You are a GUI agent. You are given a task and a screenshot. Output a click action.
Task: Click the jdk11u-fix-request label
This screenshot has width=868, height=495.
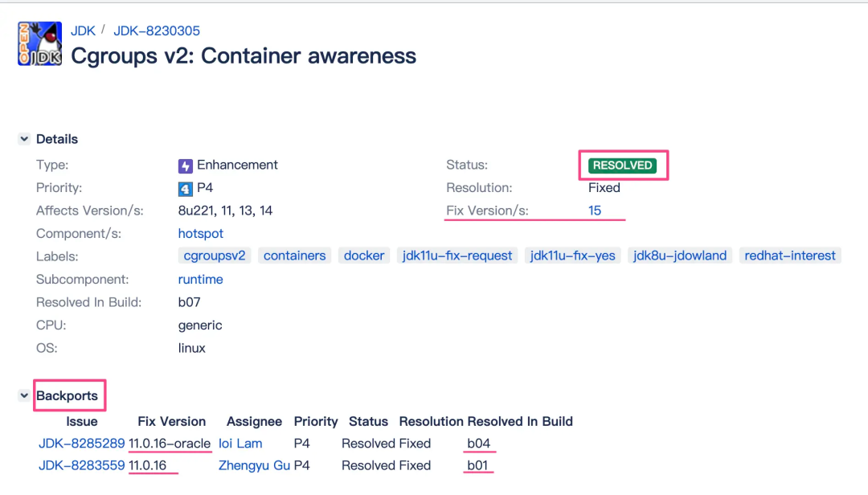tap(457, 256)
